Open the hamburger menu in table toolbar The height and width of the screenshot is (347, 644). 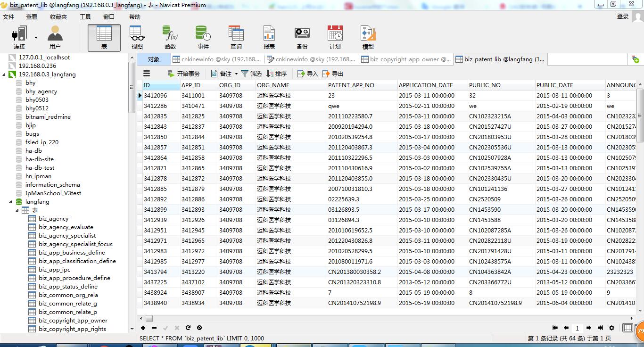[147, 74]
